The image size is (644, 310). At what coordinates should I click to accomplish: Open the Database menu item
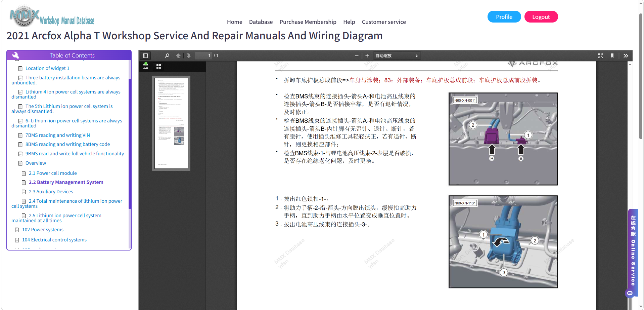coord(261,22)
